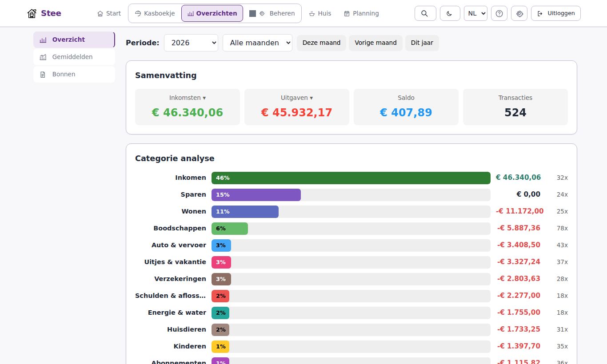Click the Boodschappen category label
This screenshot has width=607, height=364.
(x=180, y=228)
